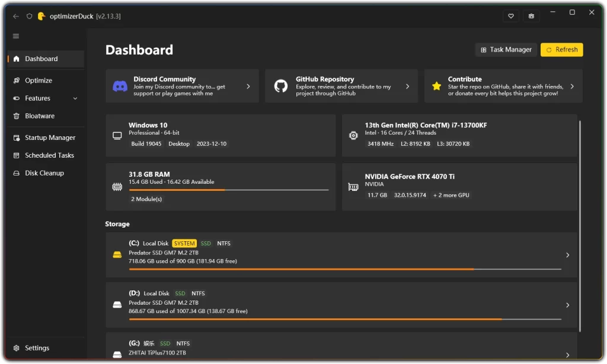Open Disk Cleanup page
This screenshot has width=607, height=364.
[x=46, y=174]
